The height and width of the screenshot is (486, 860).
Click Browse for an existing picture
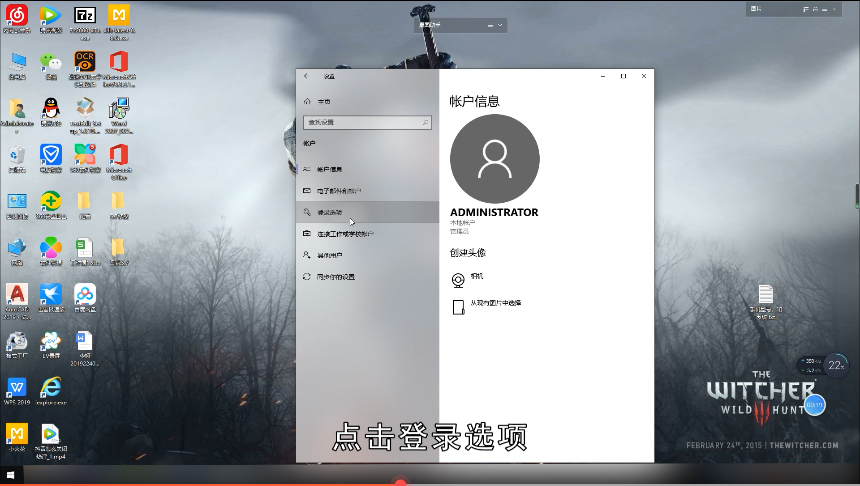[486, 306]
